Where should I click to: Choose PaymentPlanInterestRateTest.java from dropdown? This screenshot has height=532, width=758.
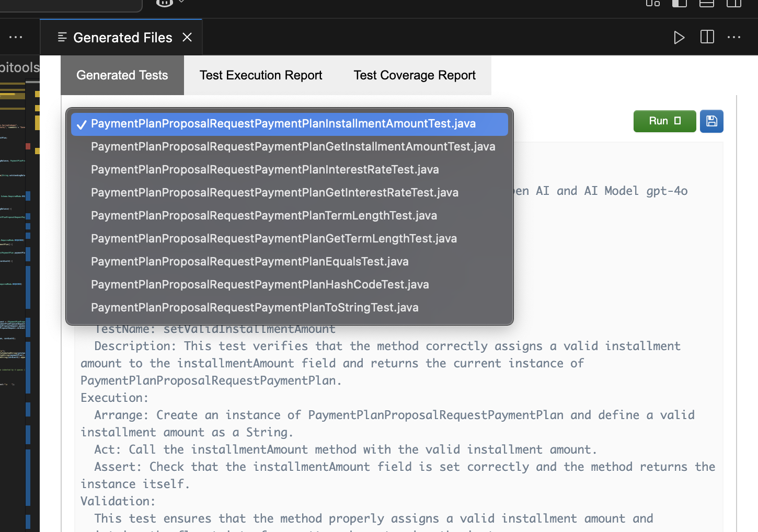tap(265, 170)
